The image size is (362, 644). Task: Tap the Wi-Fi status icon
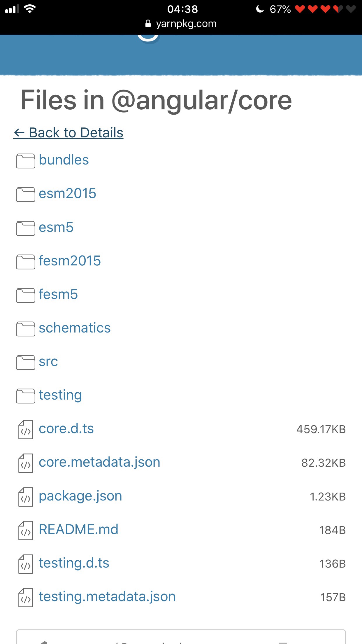[29, 9]
